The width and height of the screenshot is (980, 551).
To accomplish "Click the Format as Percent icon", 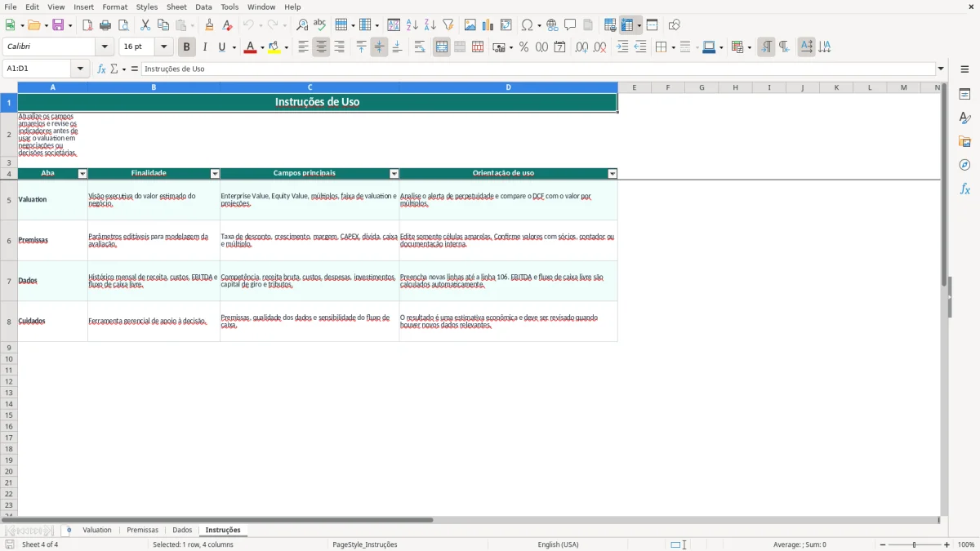I will point(523,47).
